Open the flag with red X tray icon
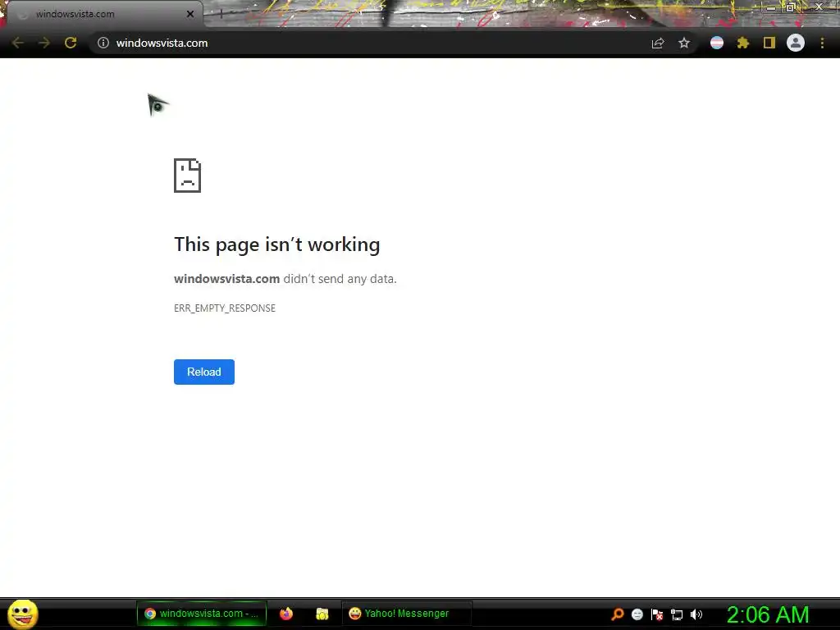 click(x=657, y=614)
